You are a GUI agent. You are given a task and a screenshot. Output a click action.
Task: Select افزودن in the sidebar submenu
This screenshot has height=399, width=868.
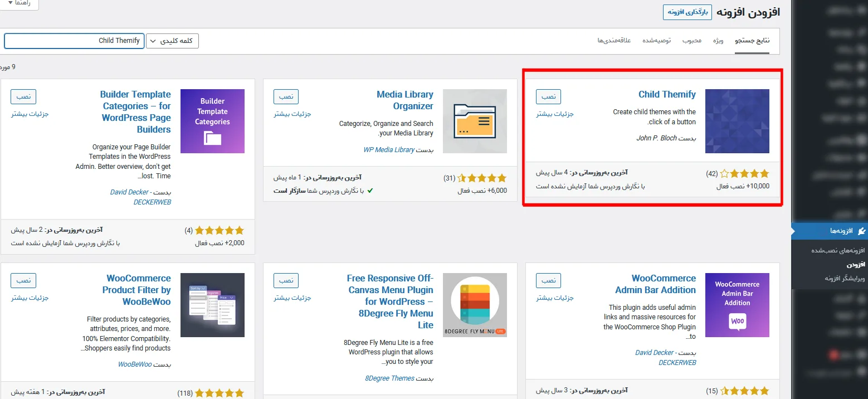[x=856, y=264]
